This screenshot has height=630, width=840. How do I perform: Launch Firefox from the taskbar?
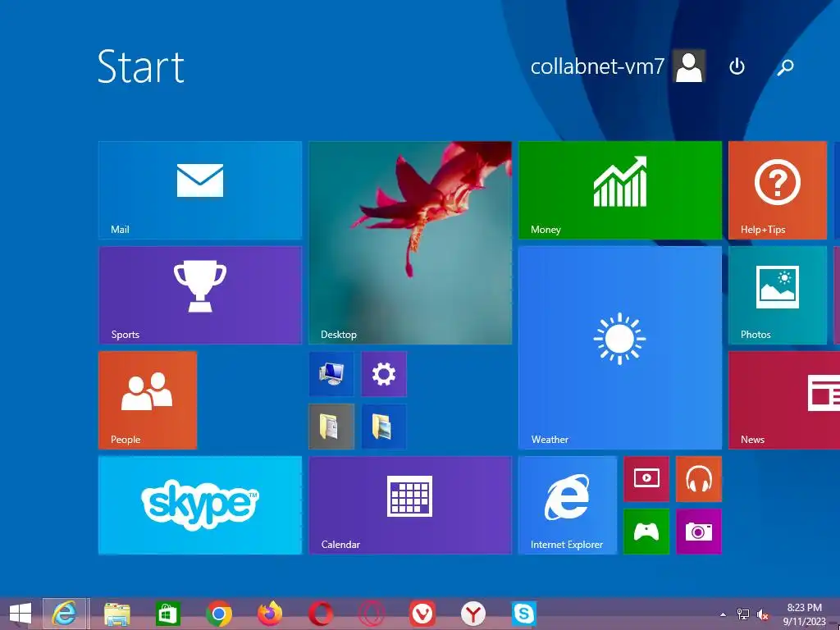point(269,614)
